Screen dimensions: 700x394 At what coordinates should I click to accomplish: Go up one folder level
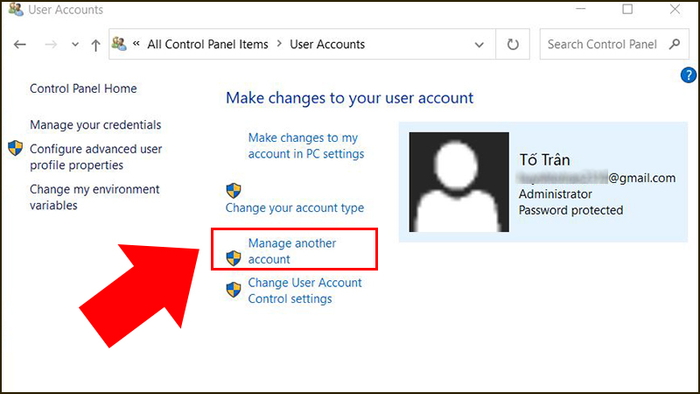pyautogui.click(x=96, y=45)
